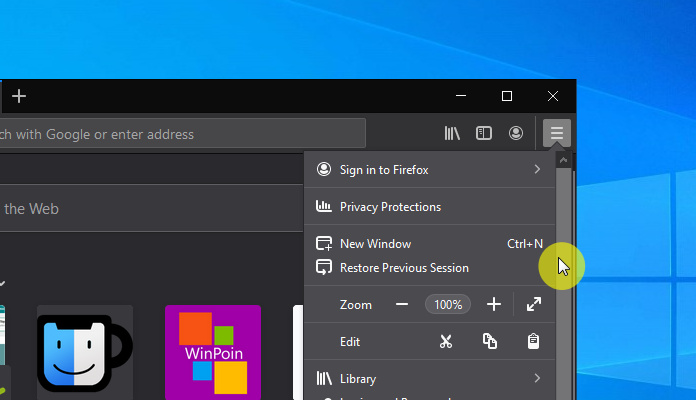The width and height of the screenshot is (696, 400).
Task: Click the cut scissors icon
Action: (446, 341)
